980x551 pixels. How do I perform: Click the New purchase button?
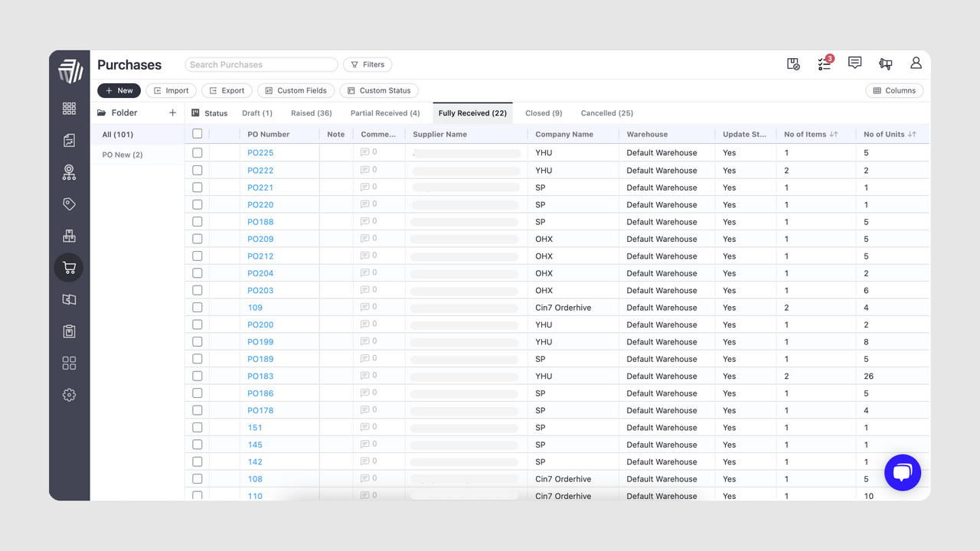coord(119,90)
